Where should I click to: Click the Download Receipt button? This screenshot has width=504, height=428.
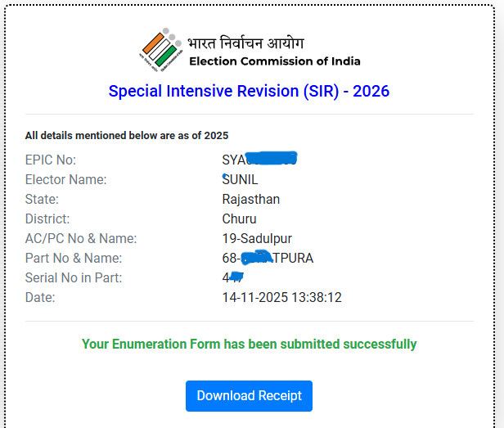pyautogui.click(x=249, y=396)
